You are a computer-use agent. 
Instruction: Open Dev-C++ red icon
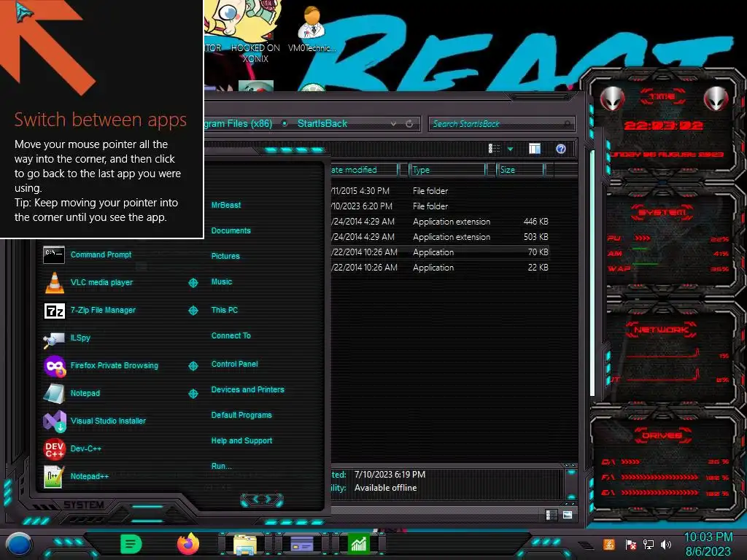point(54,448)
